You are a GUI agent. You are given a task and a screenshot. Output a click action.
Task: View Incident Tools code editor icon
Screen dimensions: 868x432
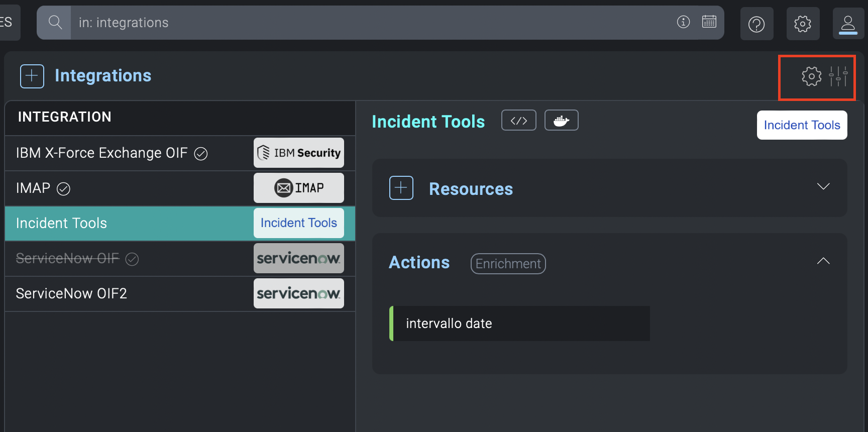(x=518, y=121)
